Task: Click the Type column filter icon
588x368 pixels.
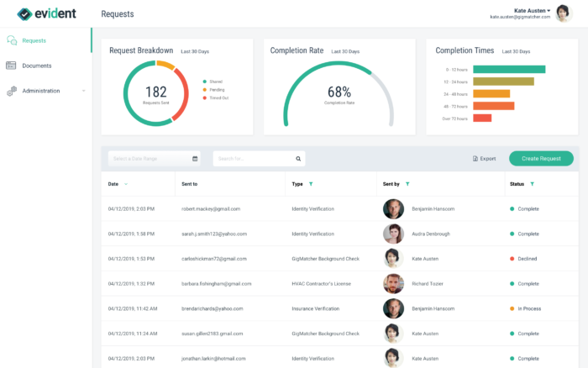Action: pos(311,183)
